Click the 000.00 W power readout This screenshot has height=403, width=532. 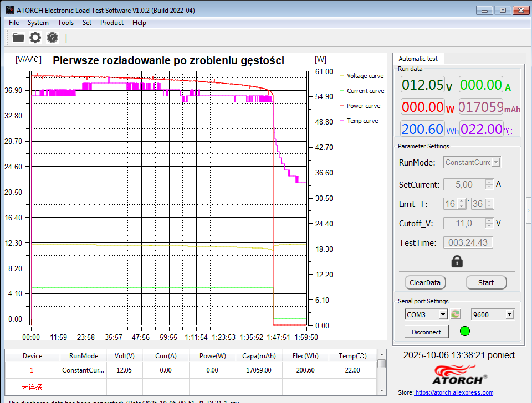(x=422, y=107)
